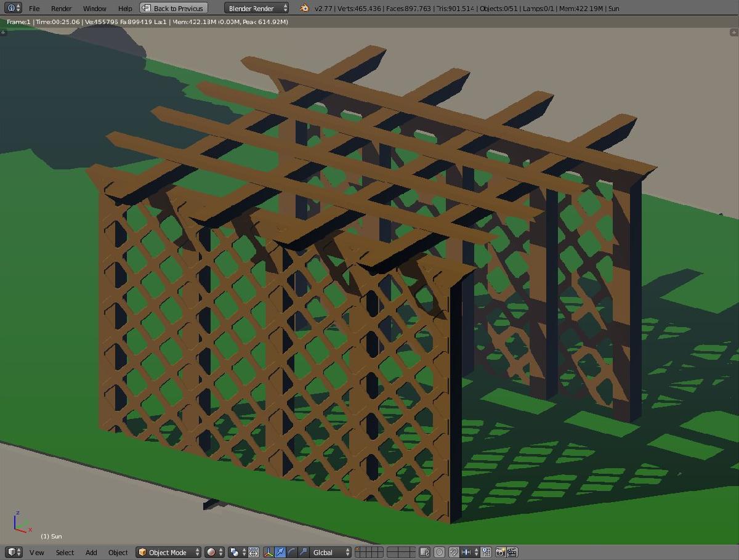
Task: Toggle the snap magnet button
Action: click(x=454, y=553)
